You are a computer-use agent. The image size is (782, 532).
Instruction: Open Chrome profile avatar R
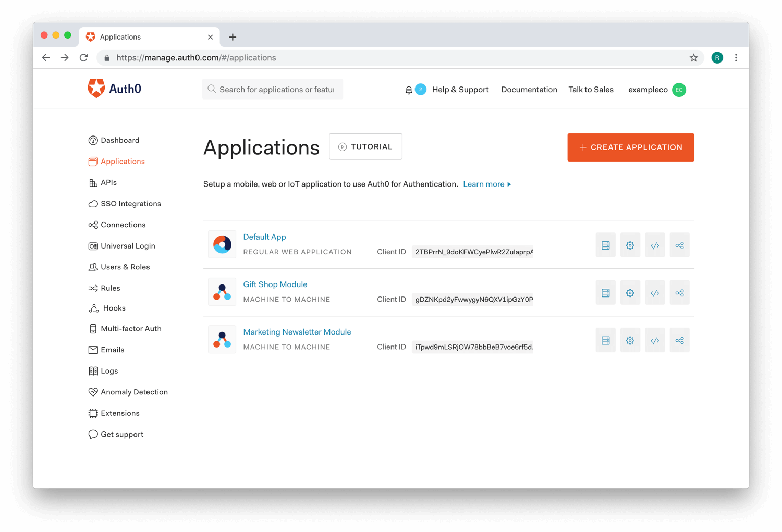[717, 58]
